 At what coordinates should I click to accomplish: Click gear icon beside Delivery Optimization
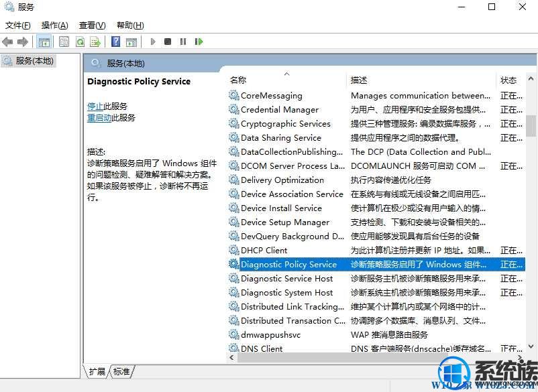[x=234, y=180]
